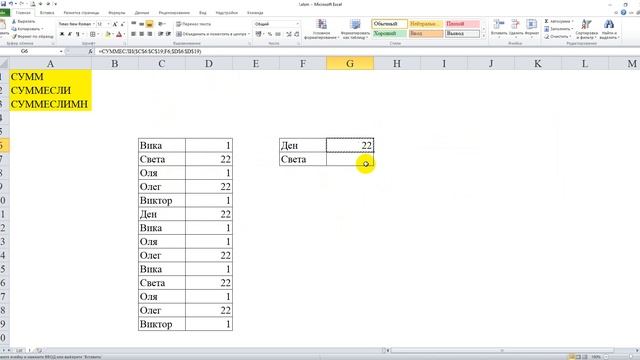This screenshot has height=360, width=640.
Task: Apply the Хороший cell style
Action: tap(389, 33)
